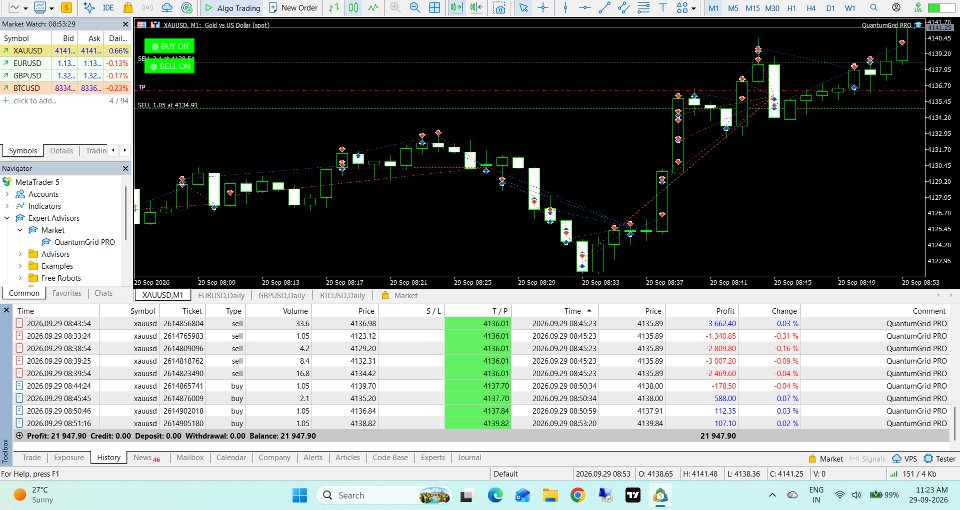Toggle chart auto-scroll icon

tap(456, 8)
